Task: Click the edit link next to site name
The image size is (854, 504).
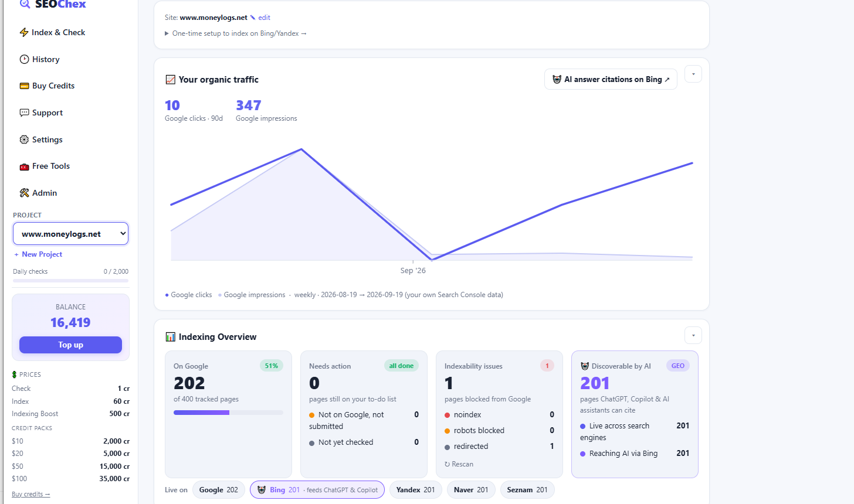Action: [x=264, y=18]
